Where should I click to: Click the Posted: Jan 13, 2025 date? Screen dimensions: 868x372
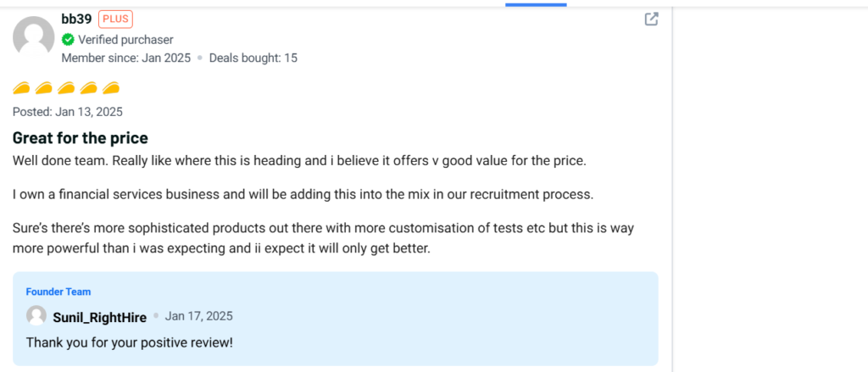(68, 112)
